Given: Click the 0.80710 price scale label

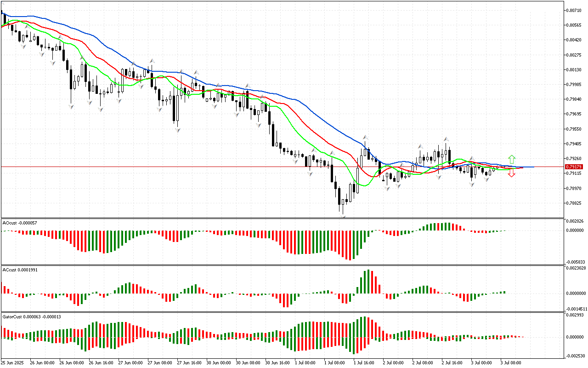Looking at the screenshot, I should (x=573, y=10).
